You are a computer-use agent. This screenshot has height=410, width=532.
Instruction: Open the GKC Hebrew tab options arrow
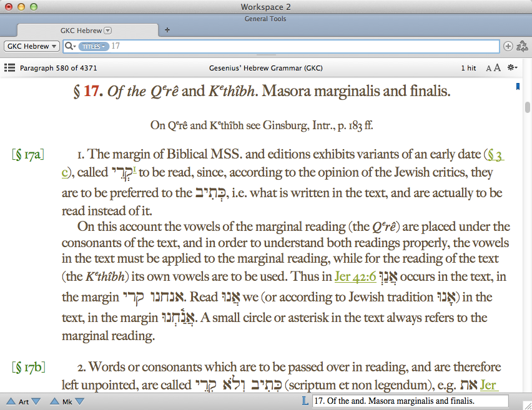[107, 30]
